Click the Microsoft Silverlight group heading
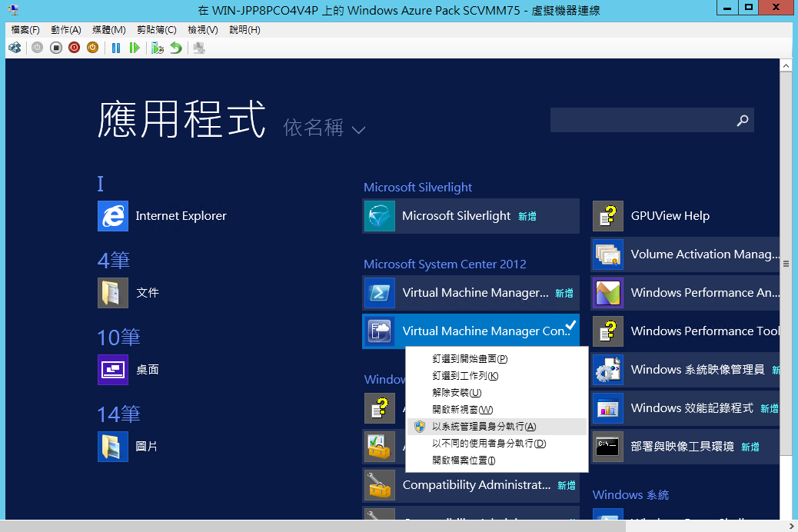Image resolution: width=798 pixels, height=532 pixels. [417, 188]
